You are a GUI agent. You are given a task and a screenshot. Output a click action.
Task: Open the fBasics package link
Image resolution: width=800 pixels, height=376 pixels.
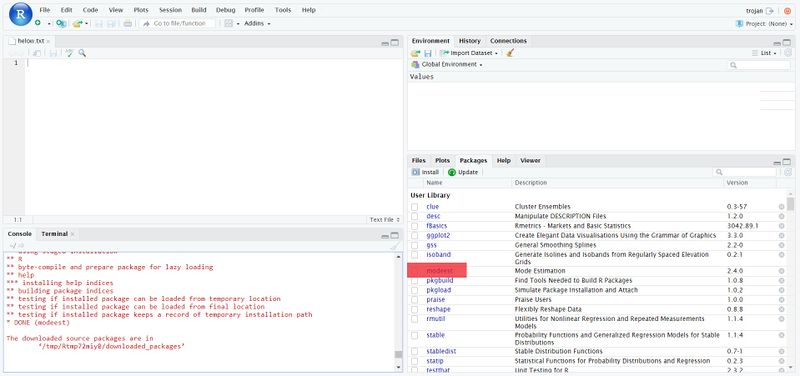(x=437, y=225)
